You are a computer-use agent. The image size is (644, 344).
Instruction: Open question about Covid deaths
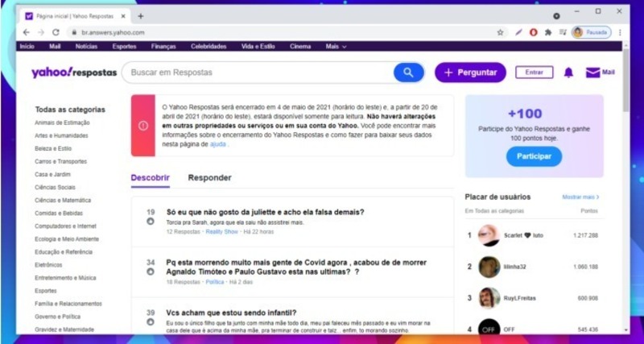(296, 267)
